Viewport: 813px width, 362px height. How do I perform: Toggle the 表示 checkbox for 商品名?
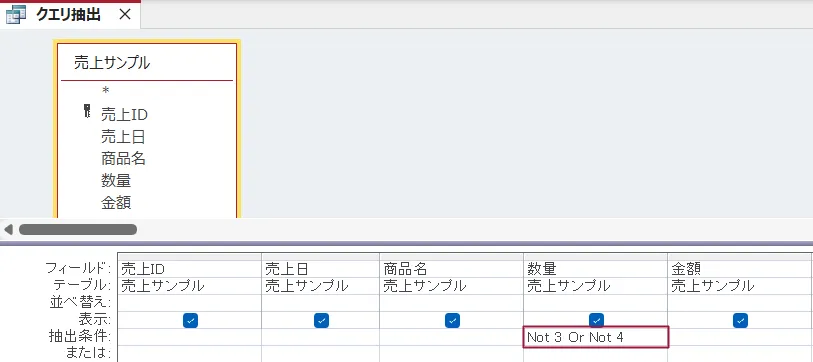tap(452, 321)
